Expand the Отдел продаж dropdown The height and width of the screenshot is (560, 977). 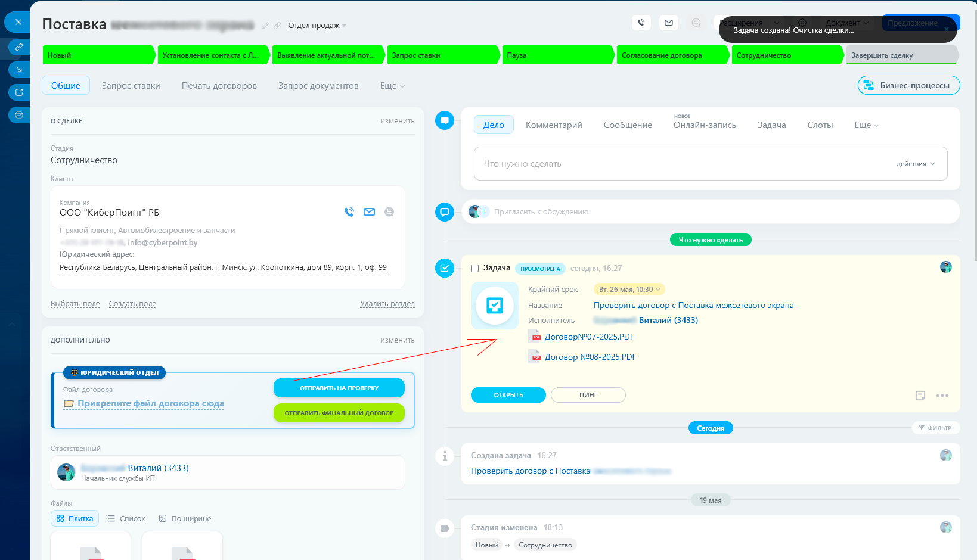[317, 26]
